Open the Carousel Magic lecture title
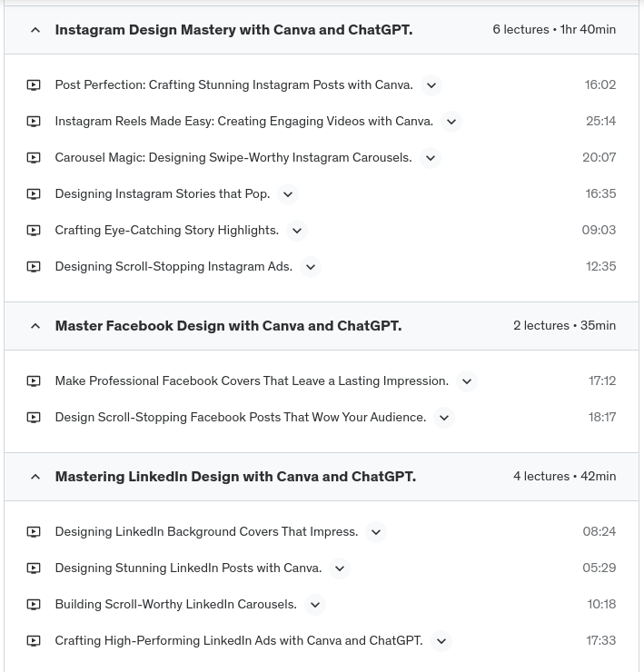This screenshot has height=672, width=644. pyautogui.click(x=233, y=157)
